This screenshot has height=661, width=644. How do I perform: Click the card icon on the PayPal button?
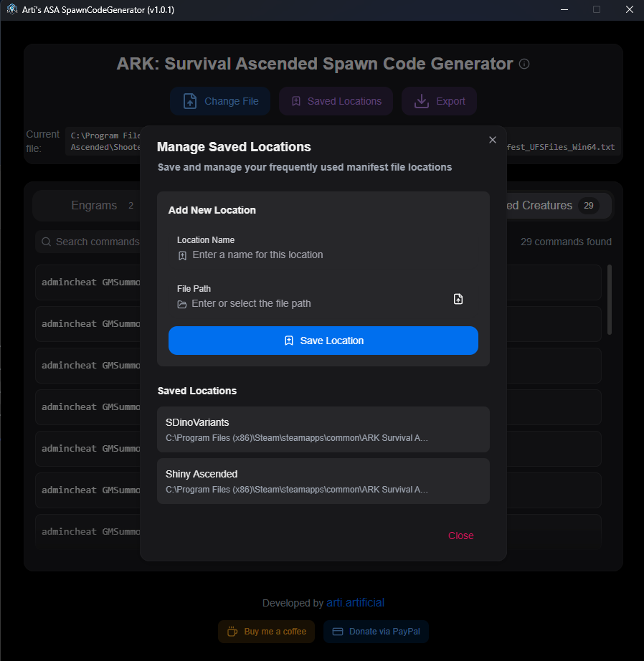click(337, 632)
